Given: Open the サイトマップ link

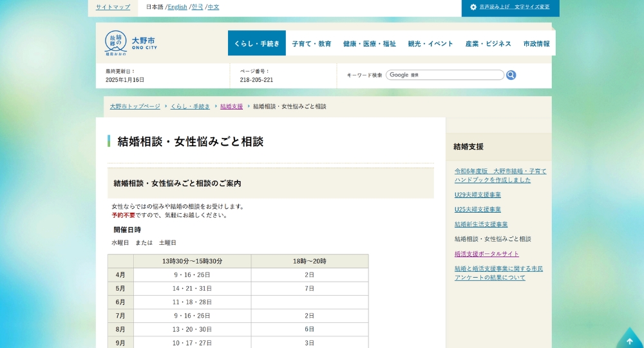Looking at the screenshot, I should [113, 7].
